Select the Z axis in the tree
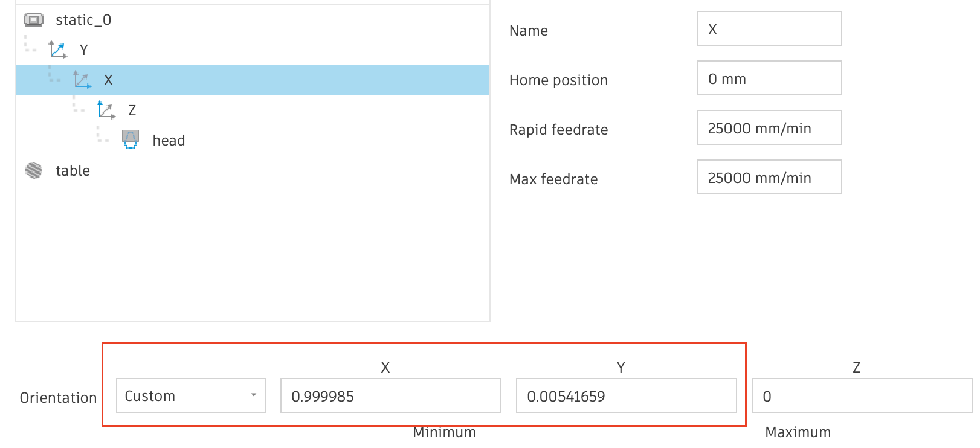 coord(133,109)
